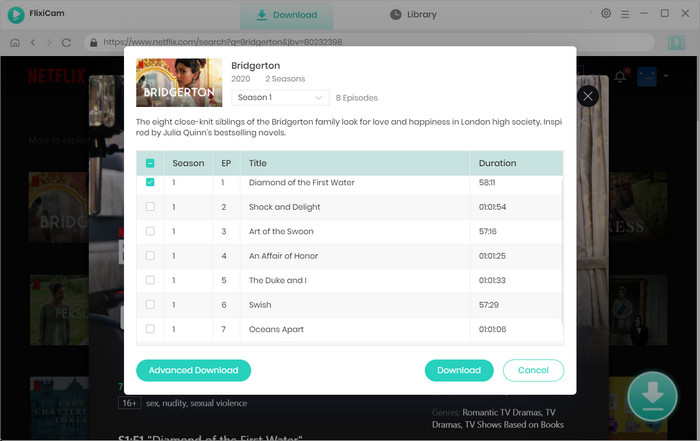Click the episode list scrollbar
The image size is (700, 441).
click(x=562, y=252)
